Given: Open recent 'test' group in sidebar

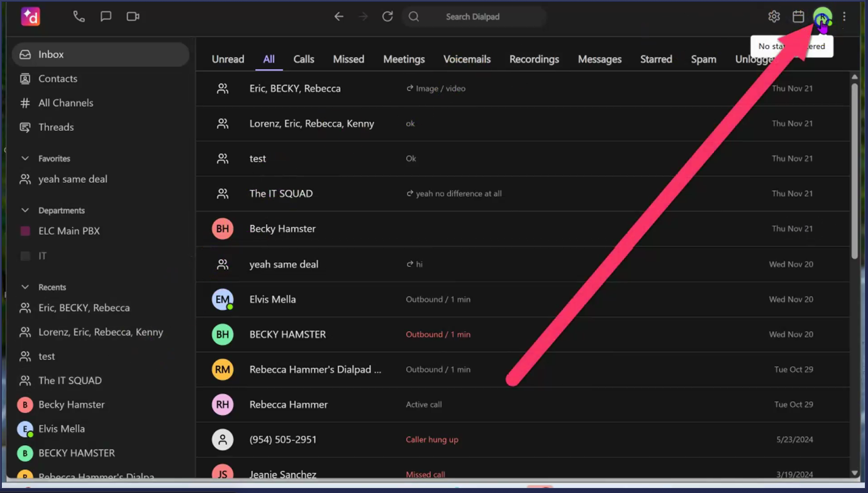Looking at the screenshot, I should point(101,356).
